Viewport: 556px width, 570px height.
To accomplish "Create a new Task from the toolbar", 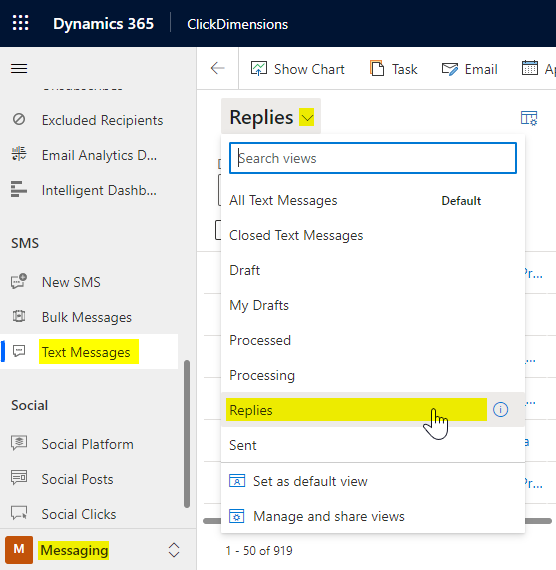I will click(393, 69).
